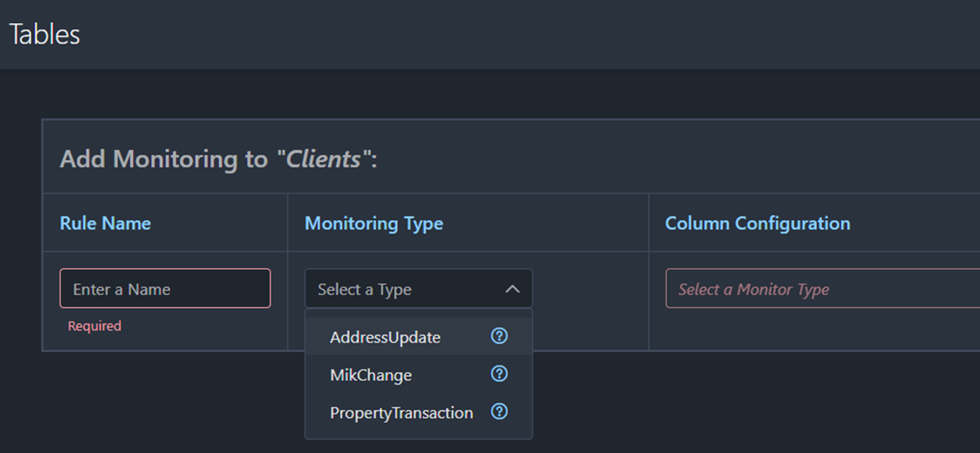Click inside the Enter a Name field
The image size is (980, 453).
165,288
